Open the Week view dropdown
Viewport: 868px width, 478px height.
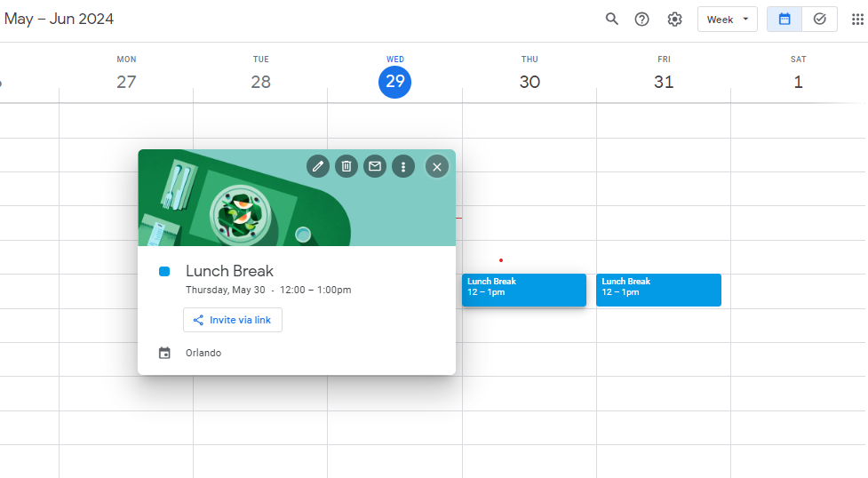tap(728, 20)
